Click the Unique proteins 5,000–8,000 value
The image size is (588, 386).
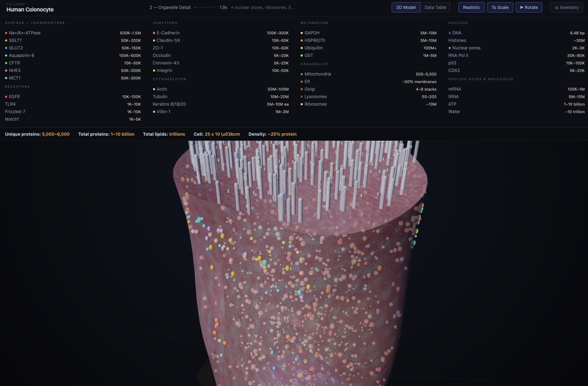(56, 134)
